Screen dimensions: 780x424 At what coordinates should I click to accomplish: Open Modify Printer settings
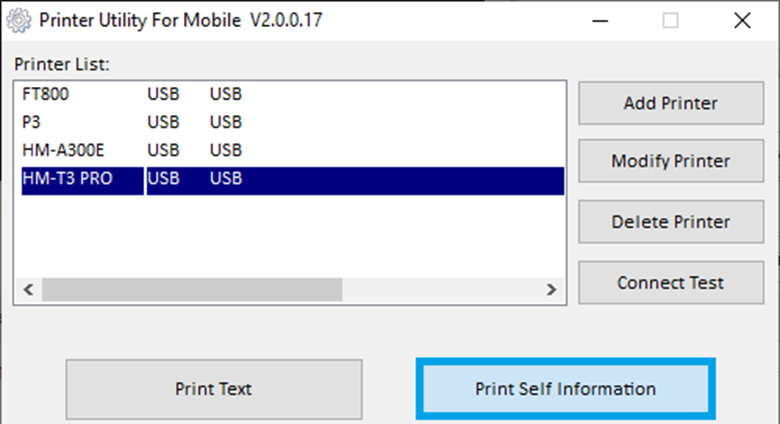[670, 161]
